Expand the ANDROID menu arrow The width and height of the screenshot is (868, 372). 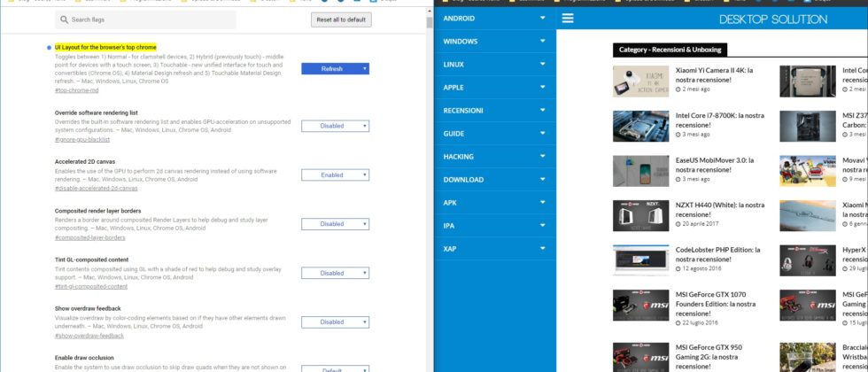(542, 18)
